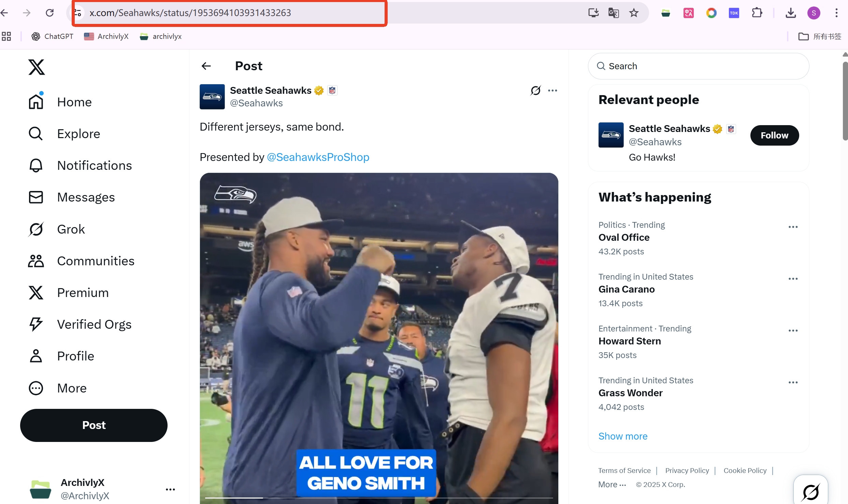This screenshot has height=504, width=848.
Task: Open Messages in the sidebar
Action: point(72,197)
